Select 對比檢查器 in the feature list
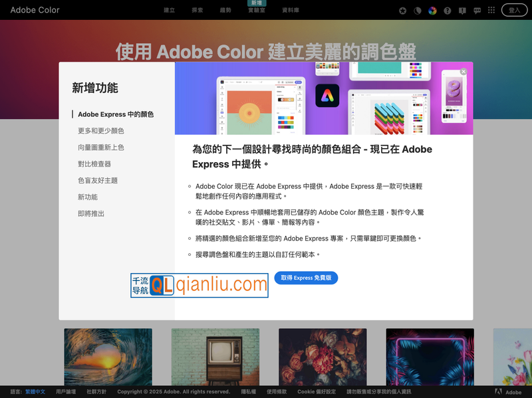 96,164
